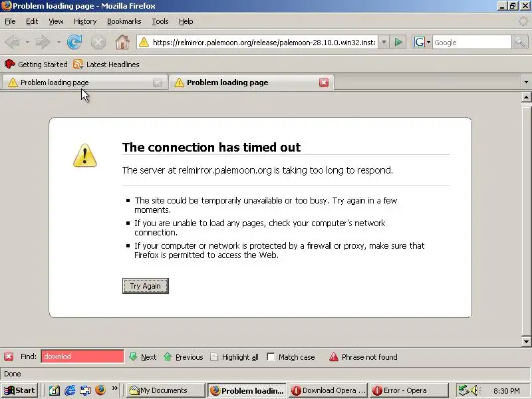Click the first Quick Launch icon beside Start
The width and height of the screenshot is (532, 399).
pyautogui.click(x=55, y=390)
